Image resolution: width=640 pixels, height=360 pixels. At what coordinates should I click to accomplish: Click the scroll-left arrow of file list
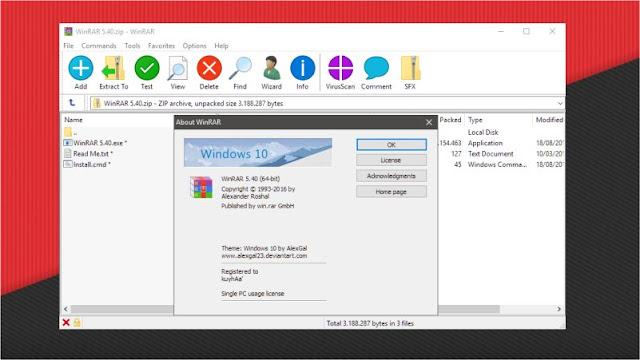66,309
